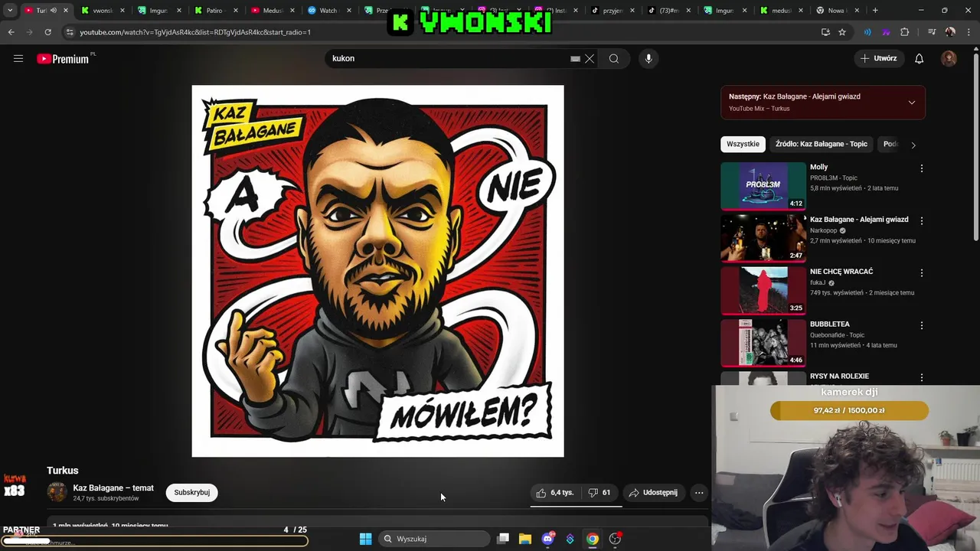980x551 pixels.
Task: Dislike the video Turkus
Action: (x=600, y=493)
